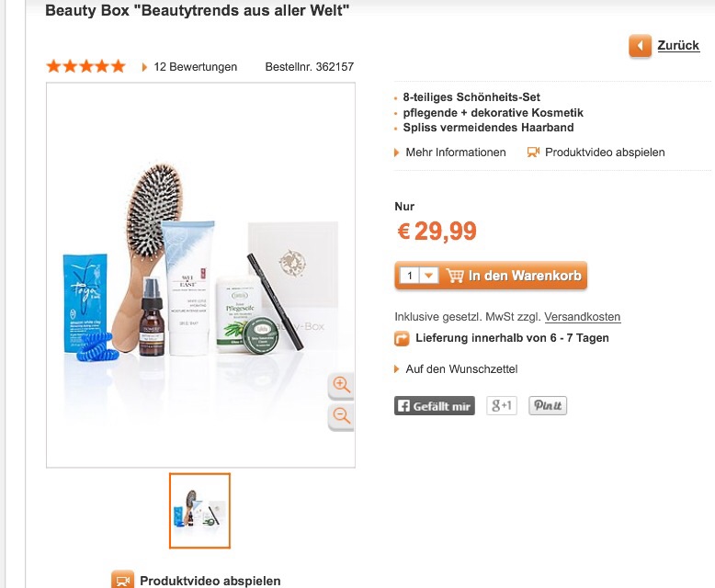
Task: Click the zoom out magnifier icon
Action: (x=341, y=416)
